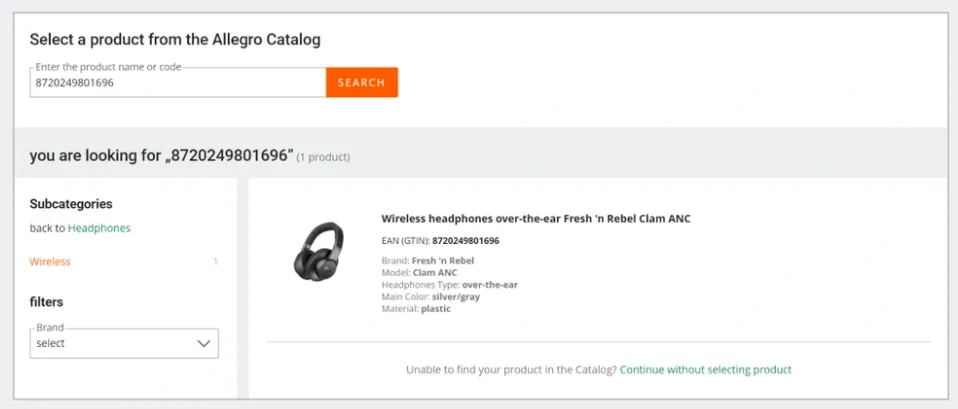Open the Brand filter dropdown
Image resolution: width=958 pixels, height=409 pixels.
(123, 343)
